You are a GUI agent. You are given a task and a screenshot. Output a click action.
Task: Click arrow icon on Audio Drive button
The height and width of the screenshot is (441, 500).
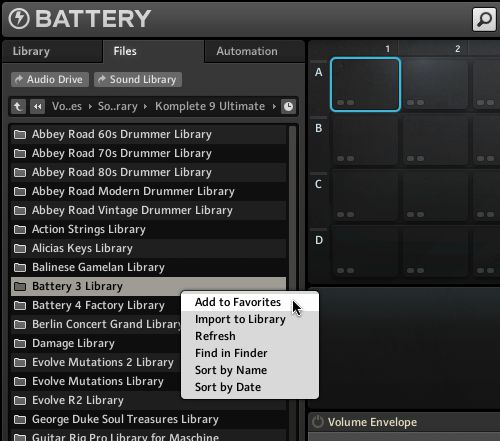pos(19,79)
